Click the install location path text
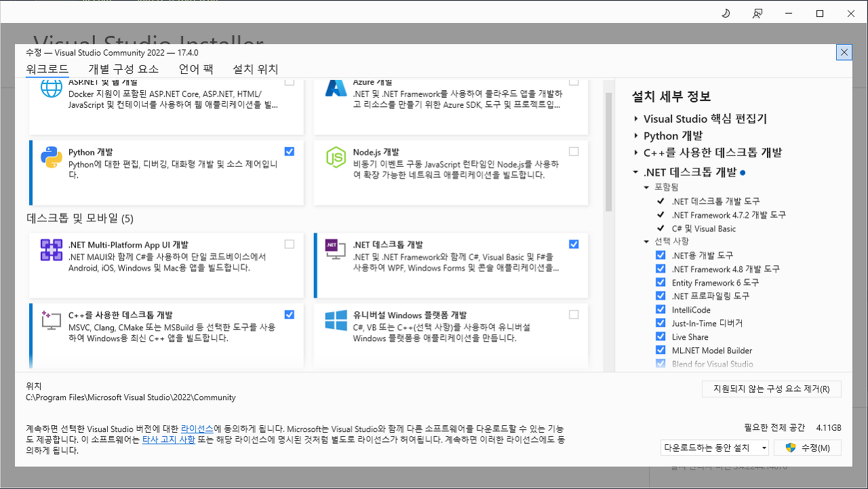 (x=131, y=397)
